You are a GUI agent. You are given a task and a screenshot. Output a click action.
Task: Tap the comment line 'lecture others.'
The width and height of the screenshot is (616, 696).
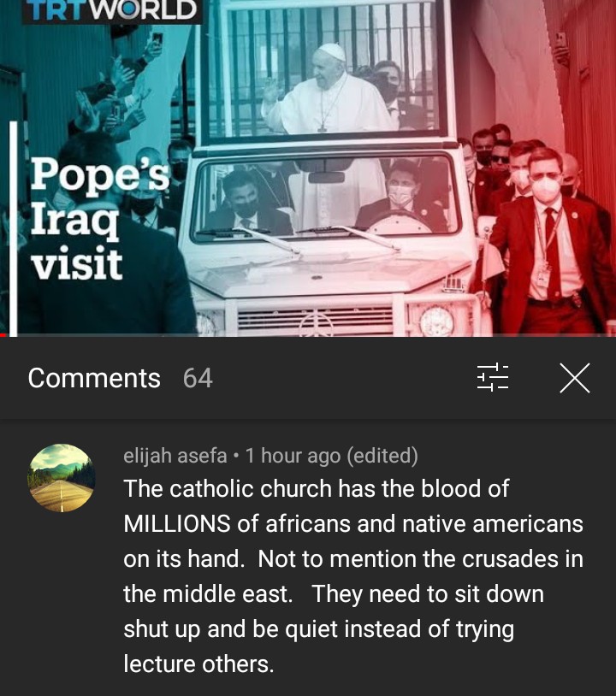[x=198, y=664]
